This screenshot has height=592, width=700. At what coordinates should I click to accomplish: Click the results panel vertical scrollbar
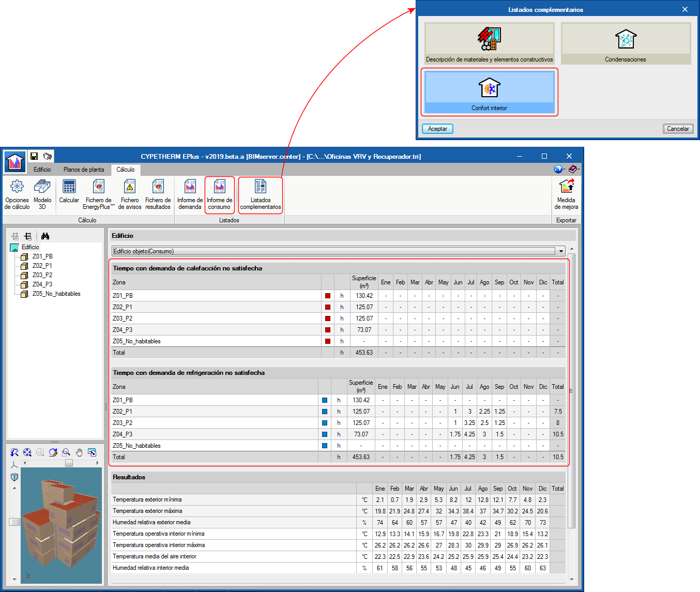click(571, 390)
